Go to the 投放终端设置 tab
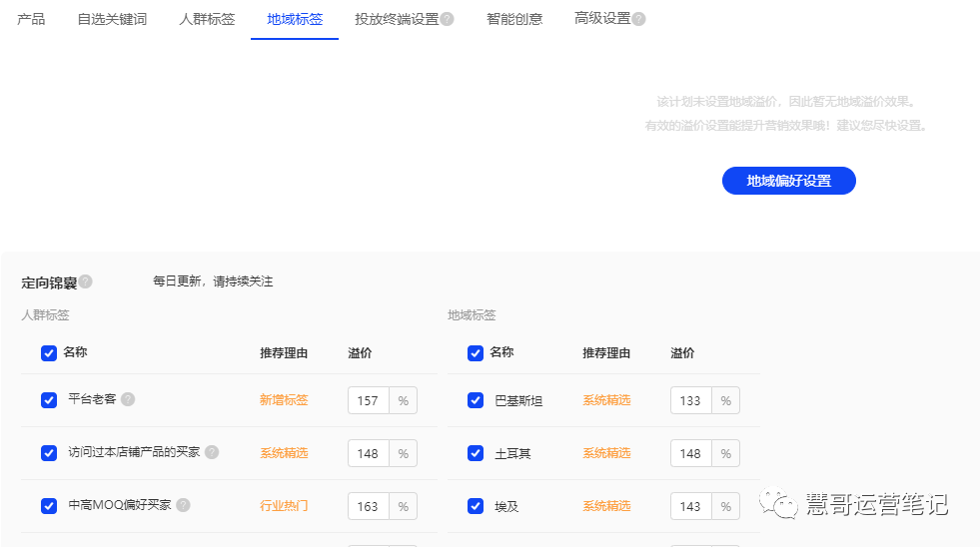 [397, 19]
